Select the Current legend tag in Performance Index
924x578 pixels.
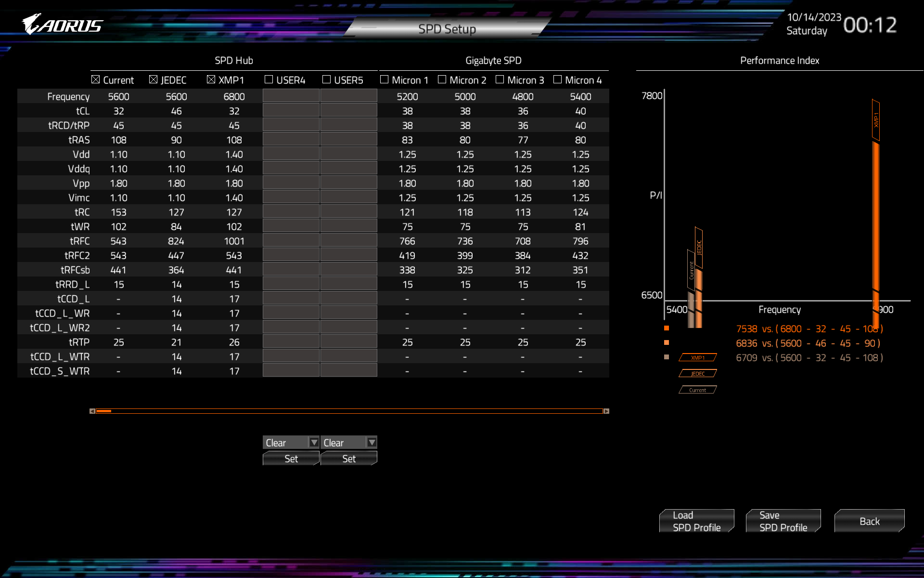click(698, 390)
